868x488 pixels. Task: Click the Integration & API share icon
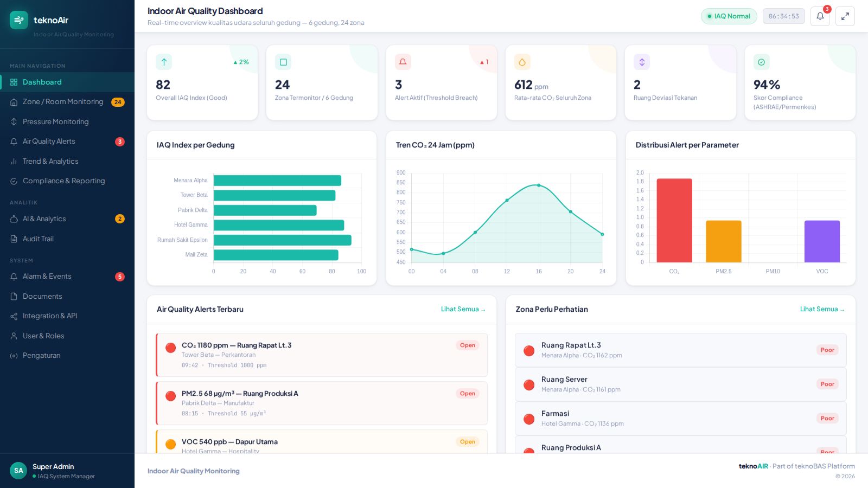point(14,316)
